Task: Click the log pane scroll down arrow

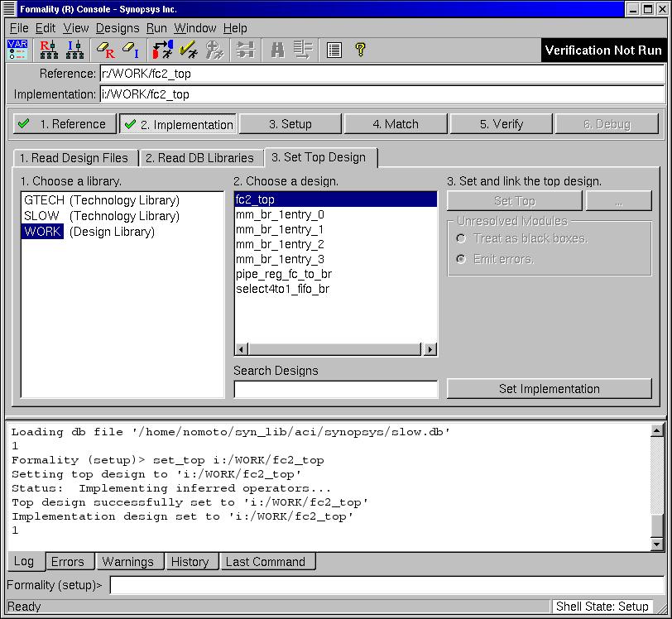Action: click(x=657, y=544)
